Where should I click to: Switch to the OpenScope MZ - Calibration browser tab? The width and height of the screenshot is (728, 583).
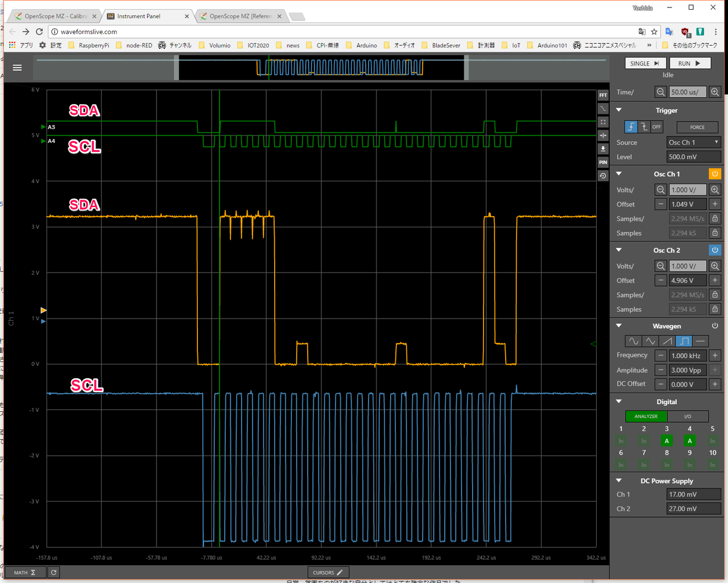55,16
